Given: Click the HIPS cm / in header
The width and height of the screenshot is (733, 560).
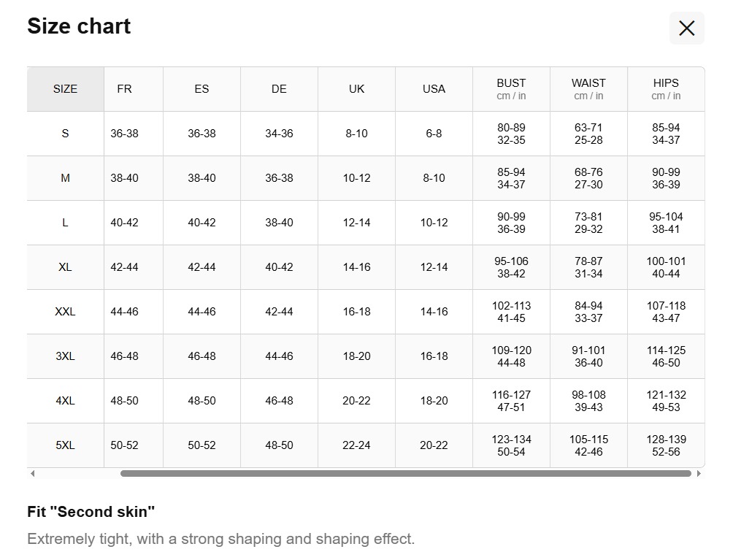Looking at the screenshot, I should coord(666,89).
